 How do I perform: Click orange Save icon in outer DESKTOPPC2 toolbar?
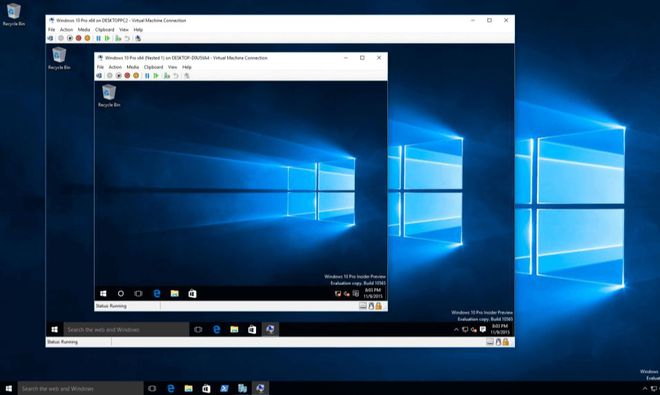pos(87,38)
